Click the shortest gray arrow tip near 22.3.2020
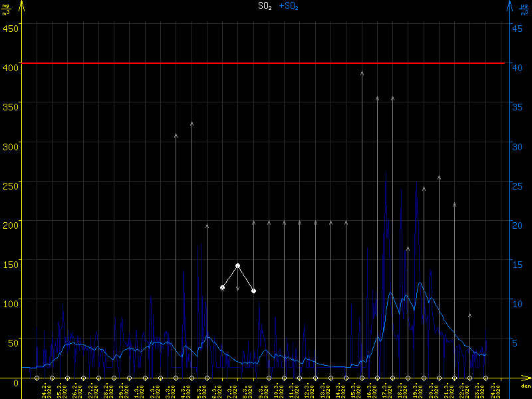 click(469, 315)
